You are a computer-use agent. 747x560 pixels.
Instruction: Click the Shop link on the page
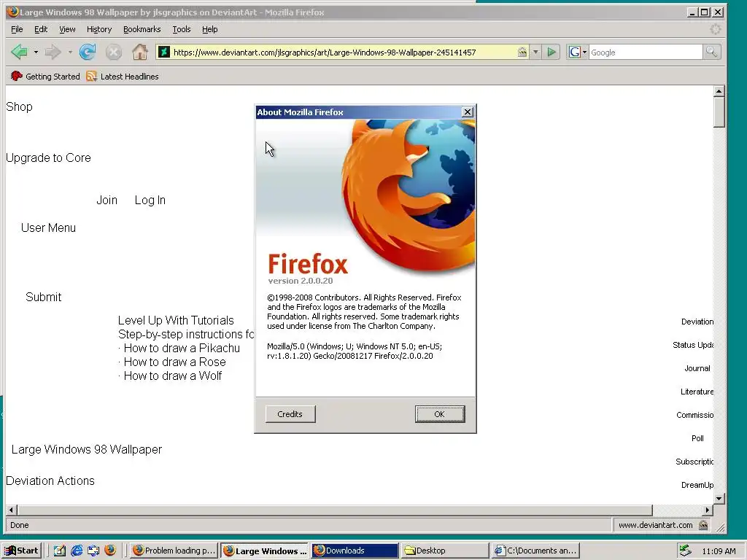coord(19,106)
